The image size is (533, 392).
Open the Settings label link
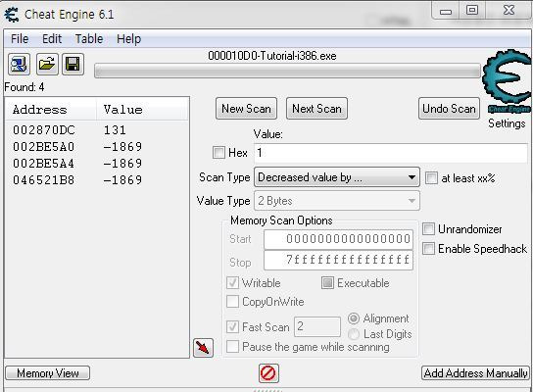tap(507, 123)
